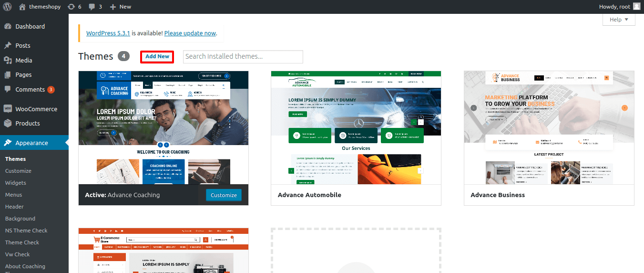
Task: Open the themeshopy site home icon
Action: pos(22,7)
